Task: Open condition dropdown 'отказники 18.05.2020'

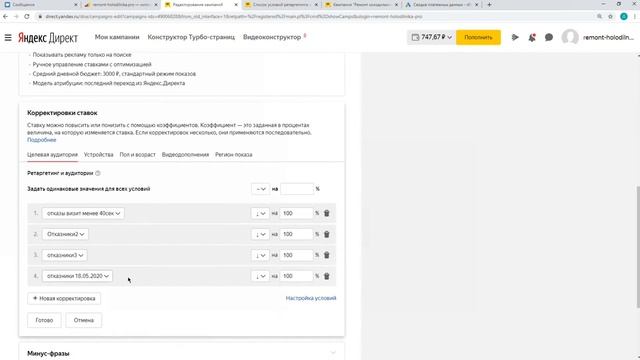Action: tap(77, 276)
